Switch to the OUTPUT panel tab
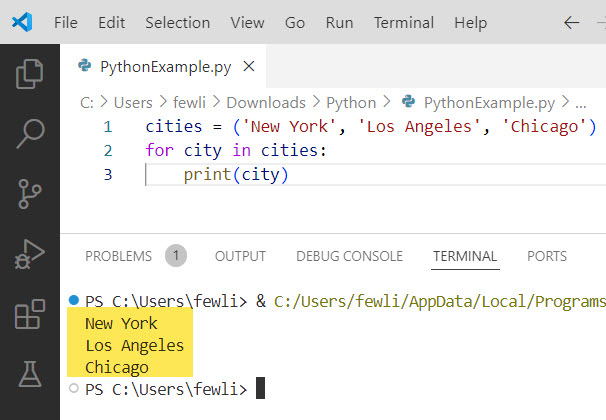Image resolution: width=606 pixels, height=420 pixels. coord(240,256)
